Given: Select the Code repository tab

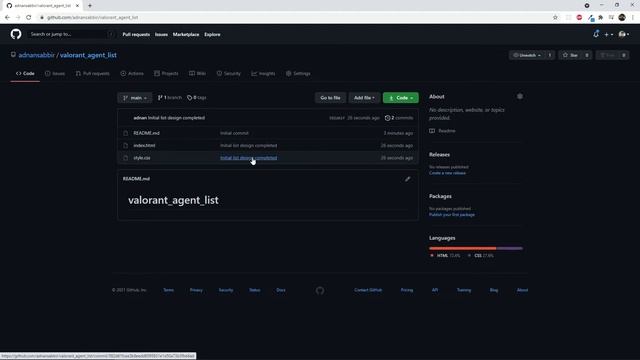Looking at the screenshot, I should click(x=25, y=73).
